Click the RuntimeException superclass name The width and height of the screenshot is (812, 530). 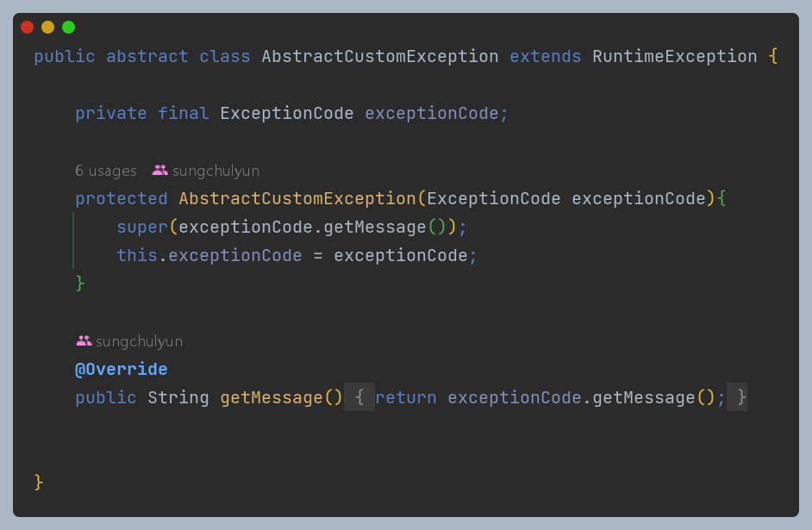(675, 57)
